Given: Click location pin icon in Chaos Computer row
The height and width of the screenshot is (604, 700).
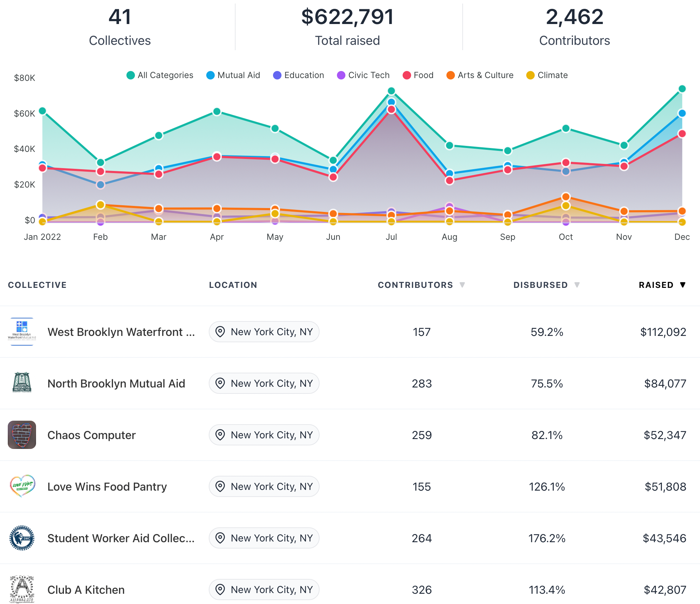Looking at the screenshot, I should pos(220,435).
